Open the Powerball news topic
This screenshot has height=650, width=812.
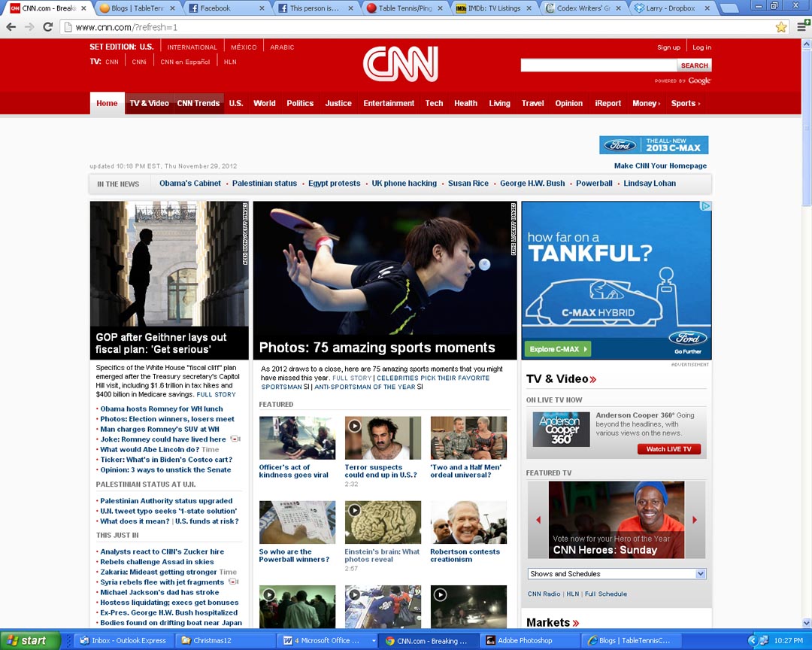pyautogui.click(x=594, y=183)
